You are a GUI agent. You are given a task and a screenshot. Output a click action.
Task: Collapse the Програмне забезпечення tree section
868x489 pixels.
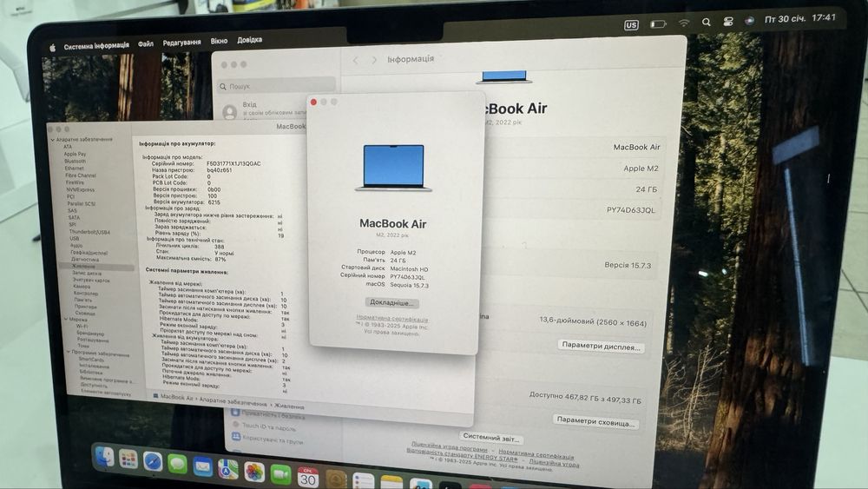pyautogui.click(x=69, y=353)
